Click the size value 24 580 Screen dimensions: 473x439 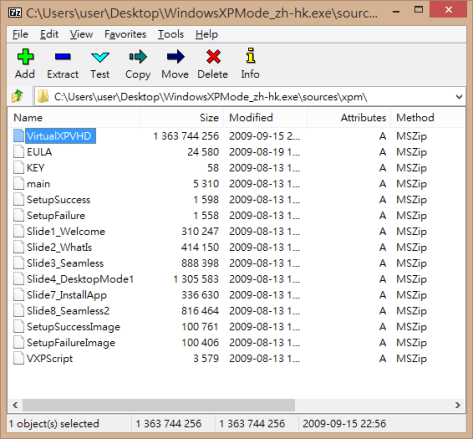click(203, 152)
